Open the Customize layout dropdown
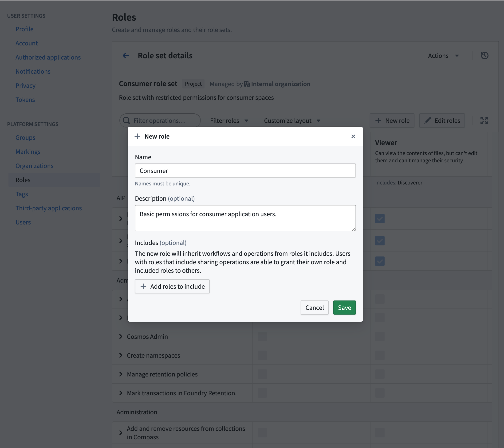The width and height of the screenshot is (504, 448). (292, 121)
